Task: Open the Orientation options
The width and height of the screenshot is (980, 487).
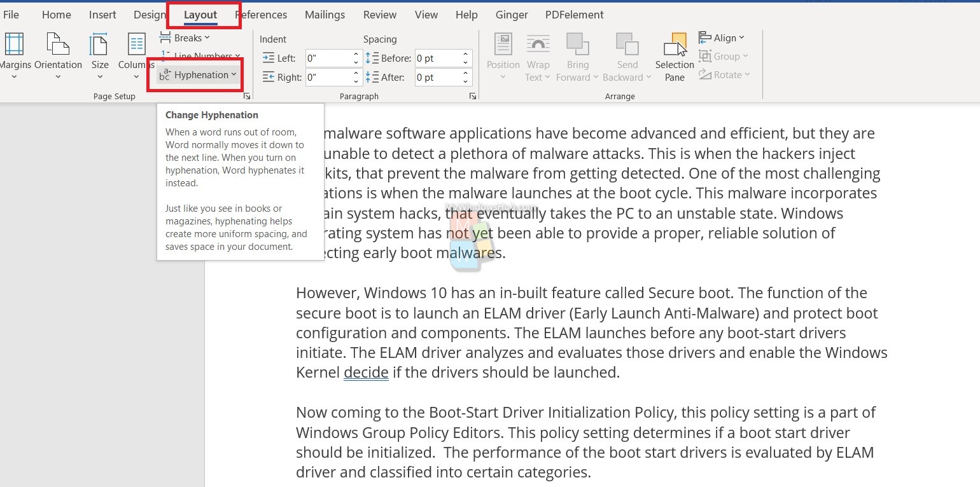Action: click(58, 56)
